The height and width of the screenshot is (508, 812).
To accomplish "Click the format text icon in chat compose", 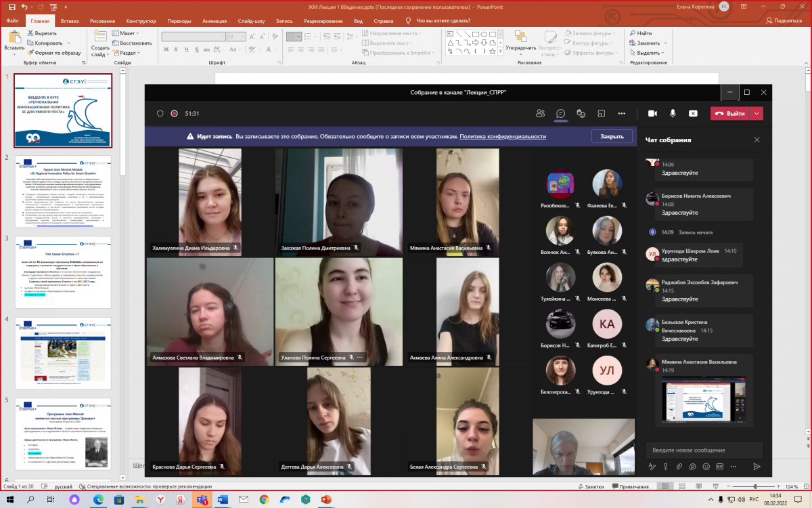I will (x=652, y=467).
